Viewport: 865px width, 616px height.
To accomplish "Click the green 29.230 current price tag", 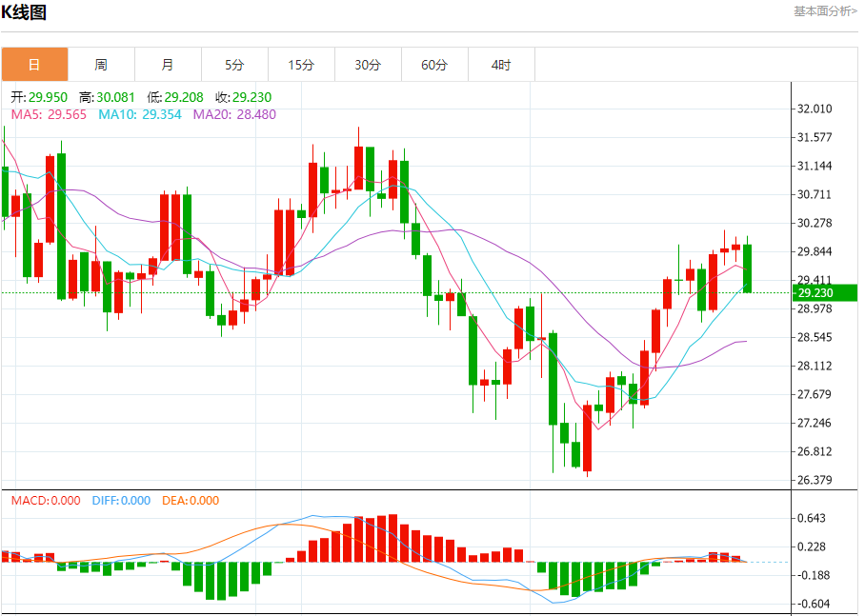I will coord(825,293).
